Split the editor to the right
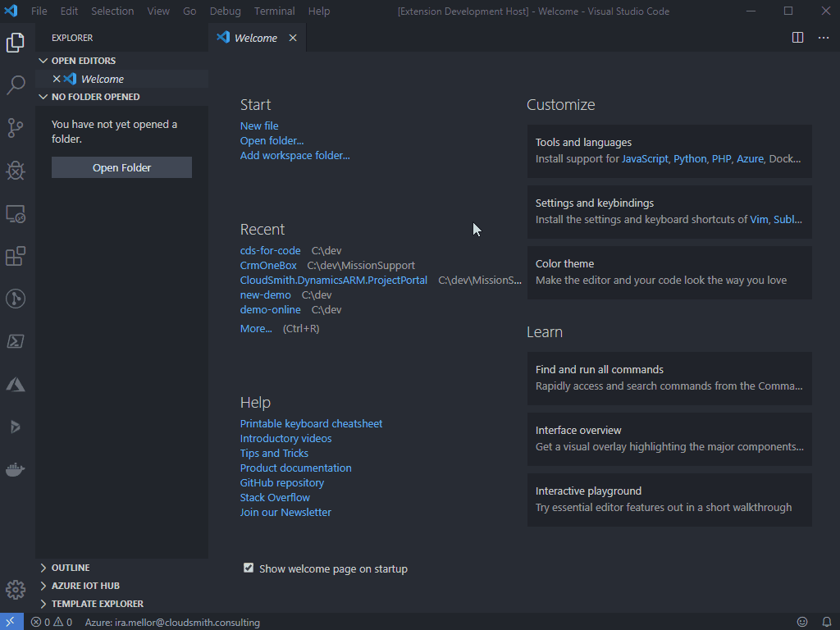 [797, 38]
